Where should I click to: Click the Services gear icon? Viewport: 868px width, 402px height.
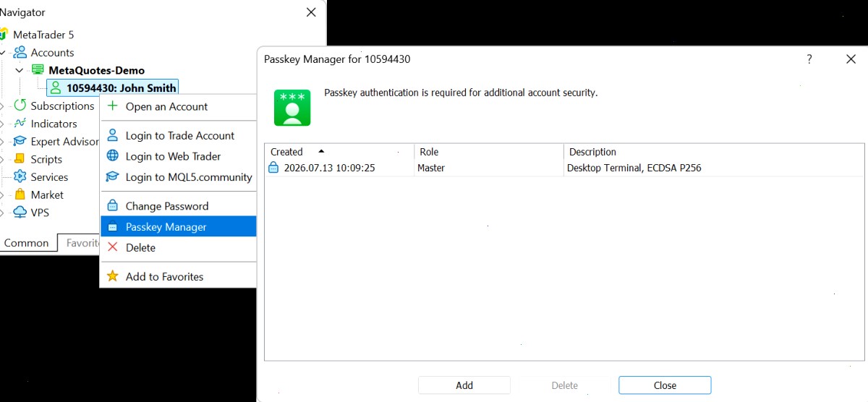(x=20, y=177)
